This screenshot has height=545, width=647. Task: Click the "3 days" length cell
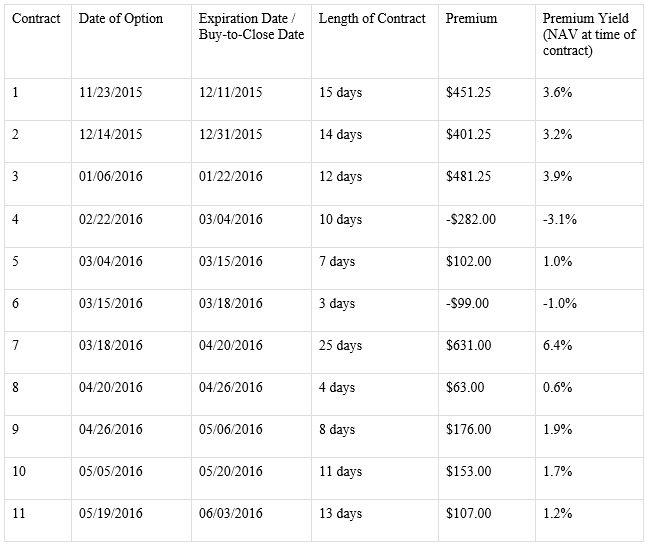336,304
